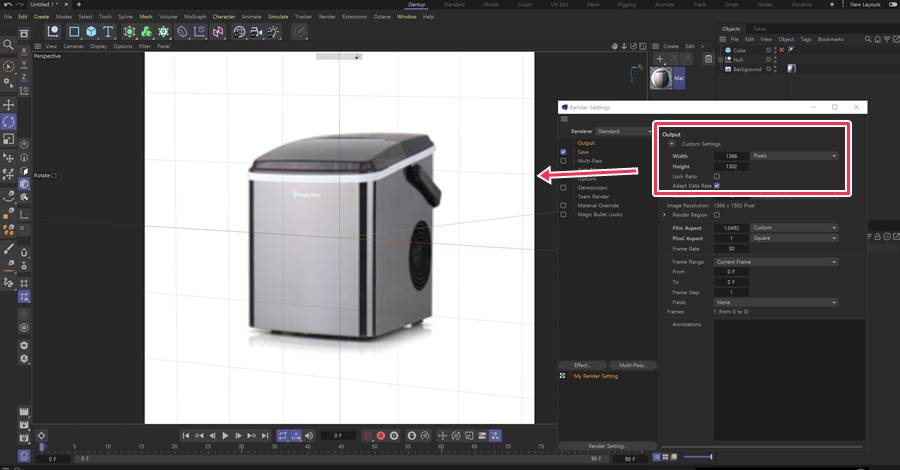
Task: Select Output in render settings list
Action: (x=586, y=143)
